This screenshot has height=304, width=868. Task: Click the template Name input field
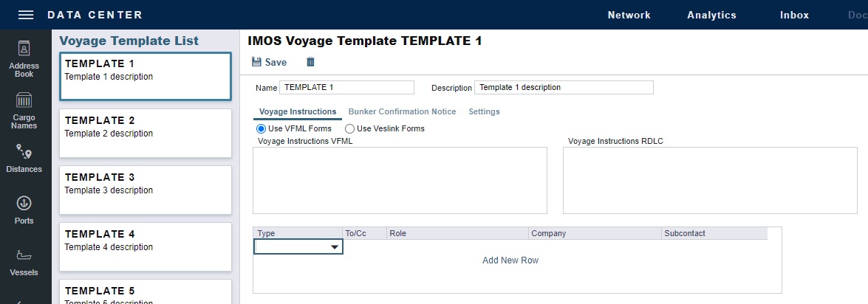coord(346,87)
